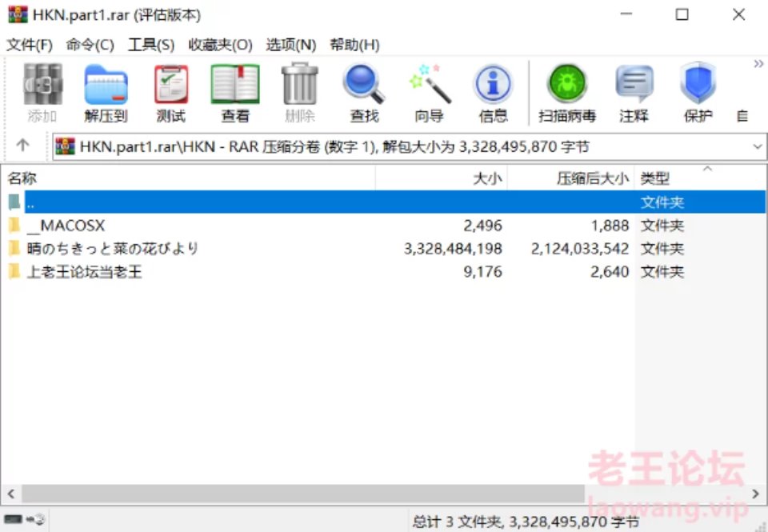This screenshot has height=532, width=768.
Task: Minimize the WinRAR window
Action: [x=626, y=14]
